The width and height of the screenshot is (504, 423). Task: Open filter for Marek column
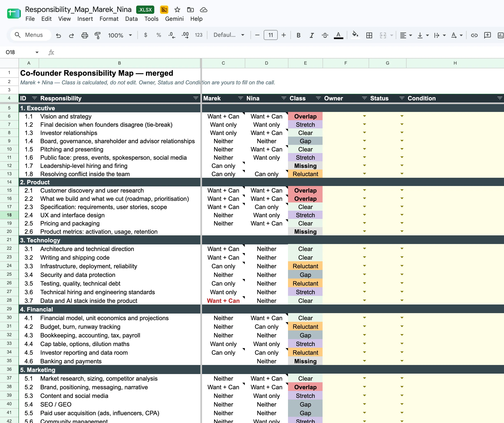240,98
